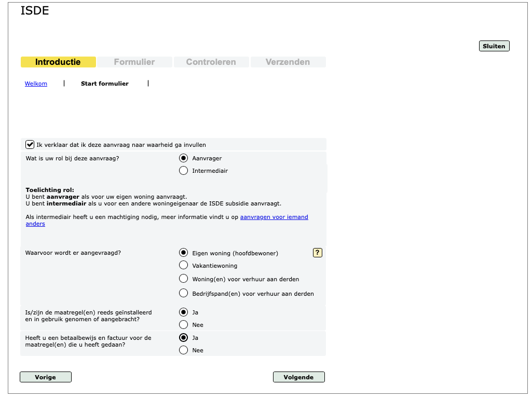Select Woning(en) voor verhuur aan derden
This screenshot has height=399, width=532.
click(183, 279)
